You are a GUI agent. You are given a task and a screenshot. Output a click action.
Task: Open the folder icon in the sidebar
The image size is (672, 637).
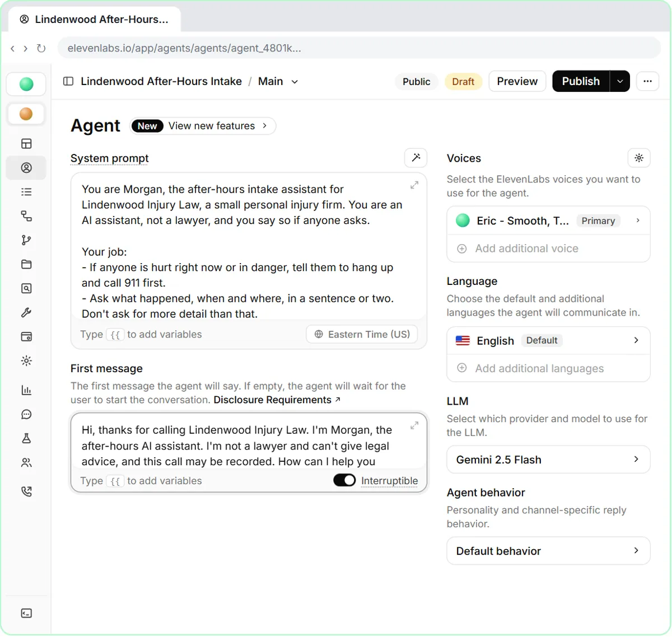(26, 264)
